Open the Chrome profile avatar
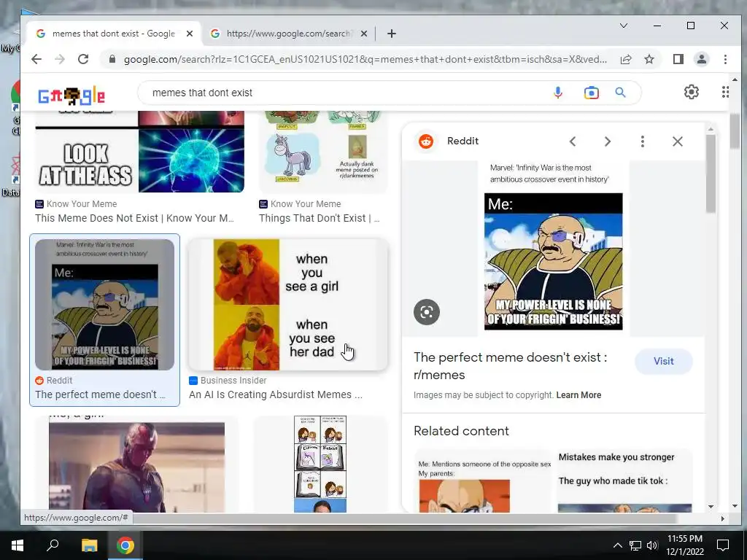Image resolution: width=747 pixels, height=560 pixels. 701,59
